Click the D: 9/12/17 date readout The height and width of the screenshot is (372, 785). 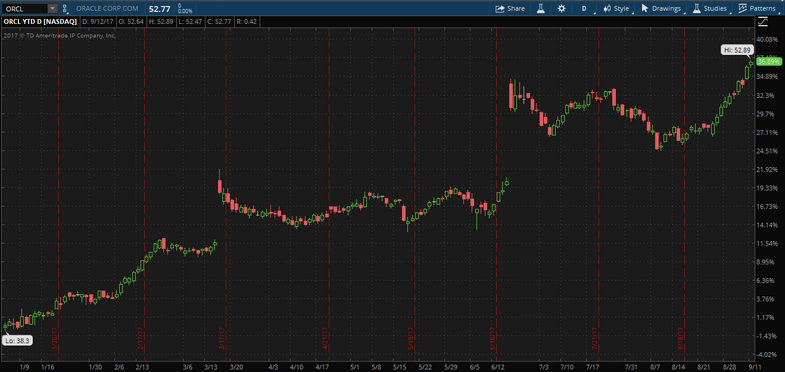tap(99, 22)
